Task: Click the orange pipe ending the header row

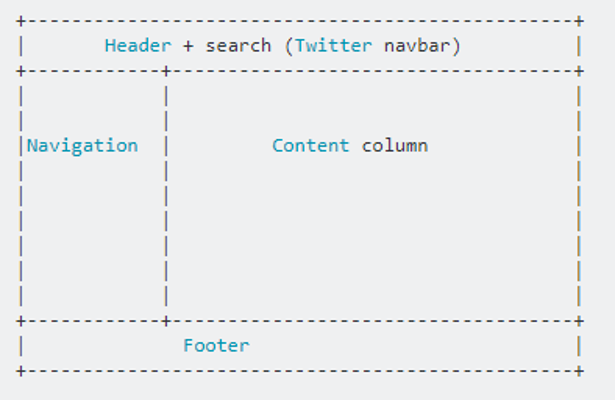Action: (579, 46)
